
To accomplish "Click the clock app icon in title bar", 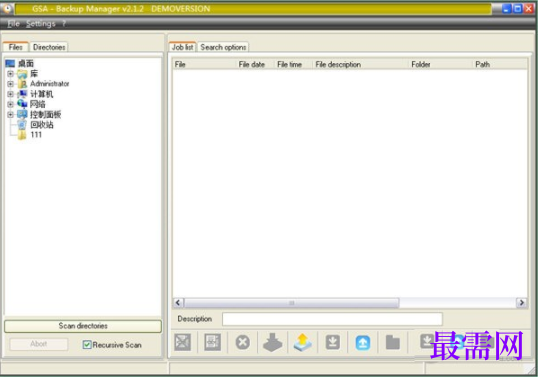I will 7,8.
